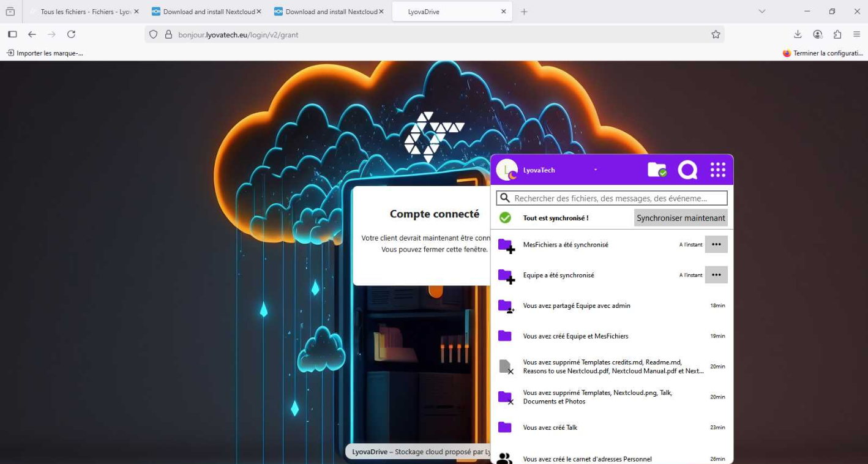Viewport: 868px width, 464px height.
Task: Click deleted folder icon beside Templates, Nextcloud.png entry
Action: tap(506, 398)
